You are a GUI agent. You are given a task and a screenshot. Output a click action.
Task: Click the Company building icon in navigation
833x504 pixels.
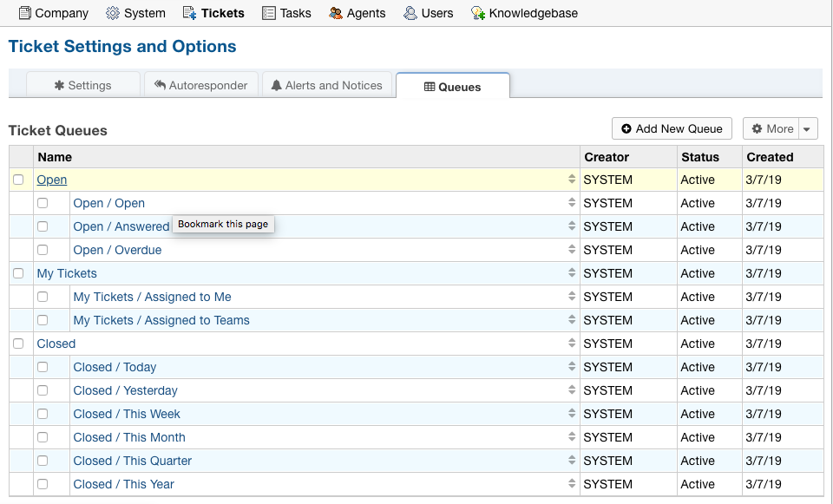point(24,13)
